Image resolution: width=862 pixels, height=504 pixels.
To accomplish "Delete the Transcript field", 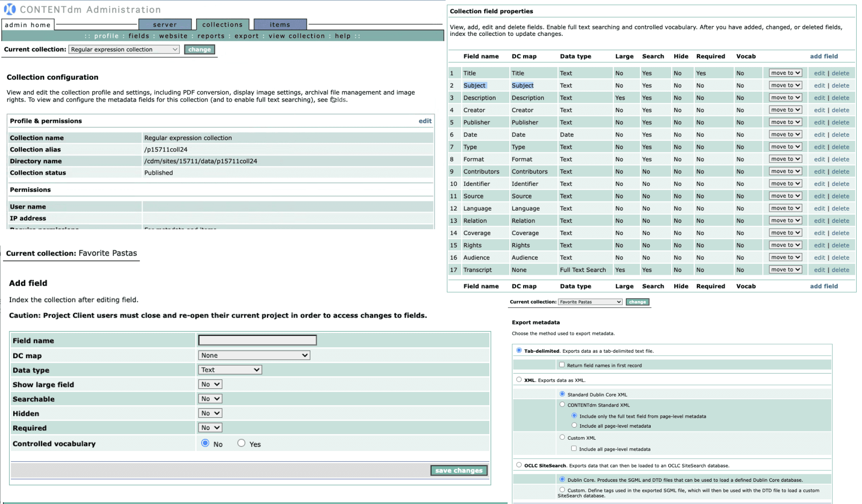I will pos(840,270).
